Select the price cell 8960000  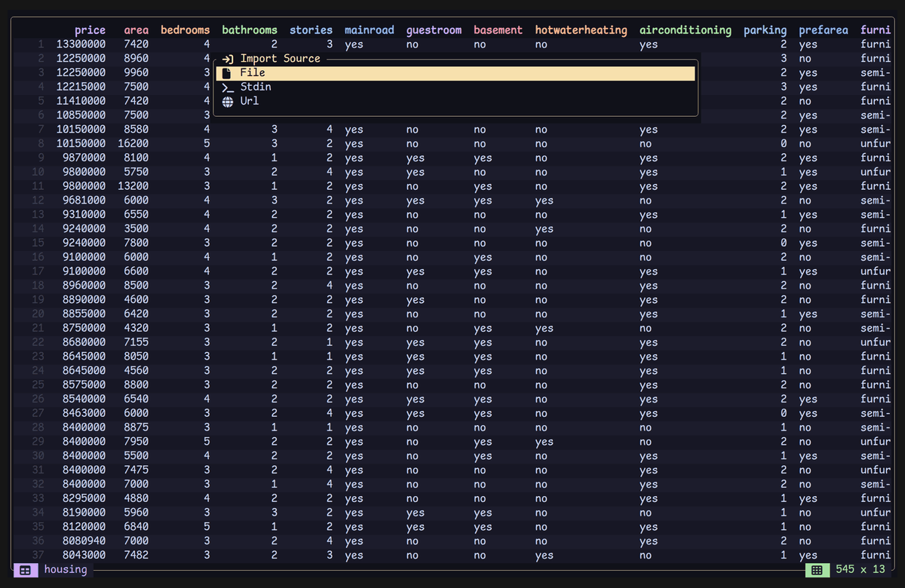tap(84, 286)
